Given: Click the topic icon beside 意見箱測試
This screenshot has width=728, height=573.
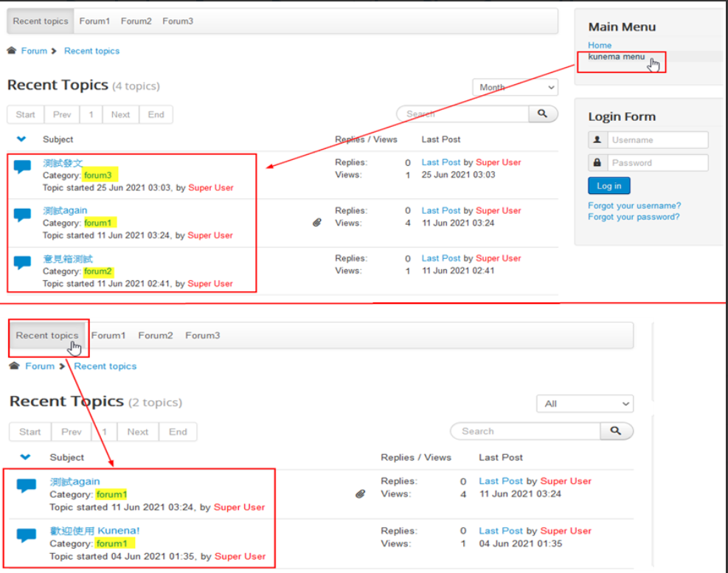Looking at the screenshot, I should click(23, 263).
